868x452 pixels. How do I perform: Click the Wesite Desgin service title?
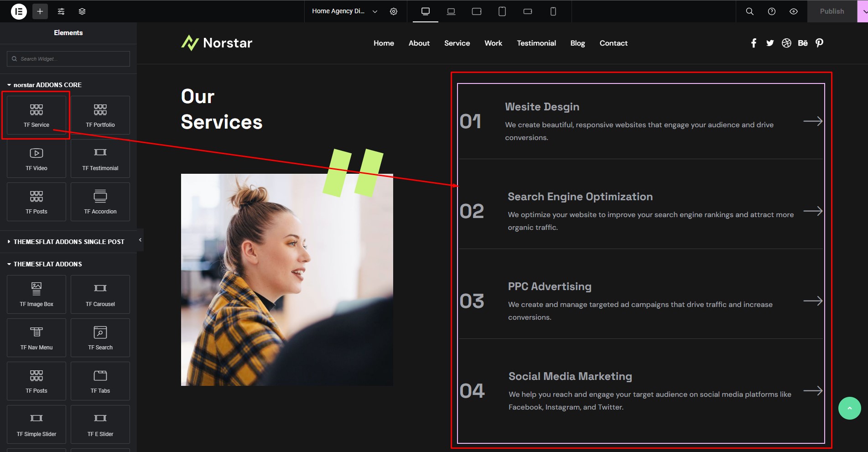[542, 107]
